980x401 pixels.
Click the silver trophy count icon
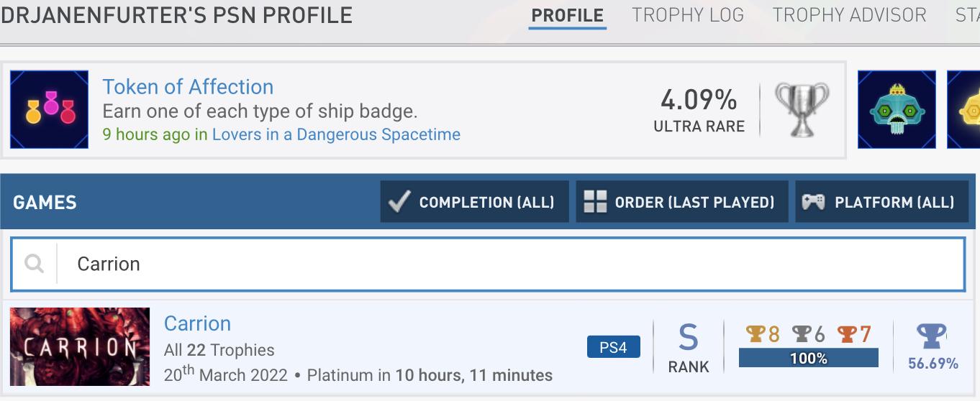pos(801,334)
